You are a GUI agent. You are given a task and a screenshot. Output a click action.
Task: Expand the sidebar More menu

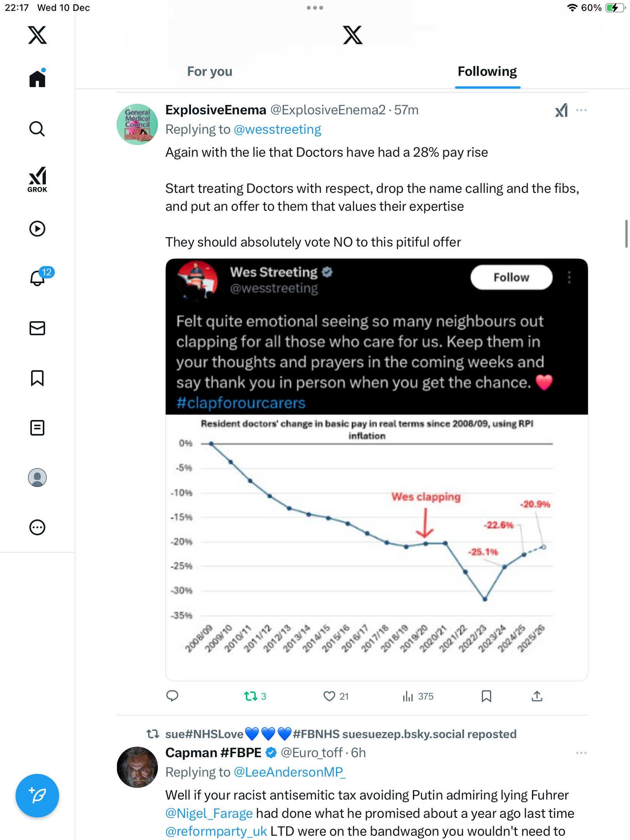[x=37, y=527]
